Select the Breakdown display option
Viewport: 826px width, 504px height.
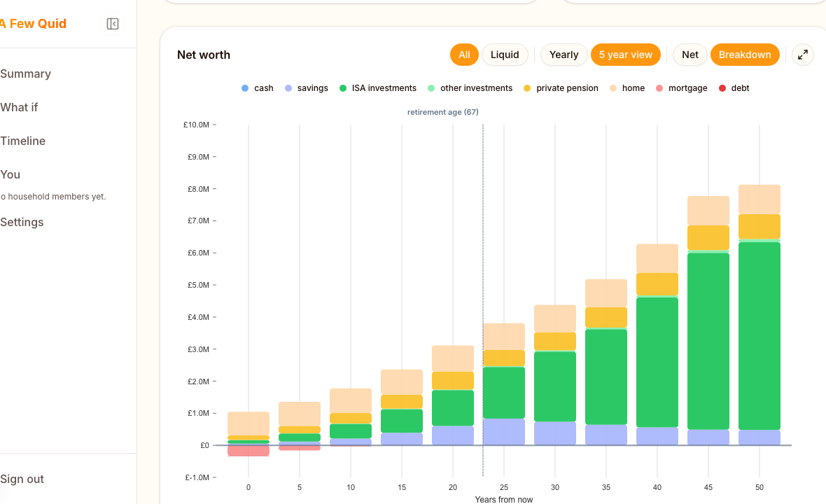point(745,54)
